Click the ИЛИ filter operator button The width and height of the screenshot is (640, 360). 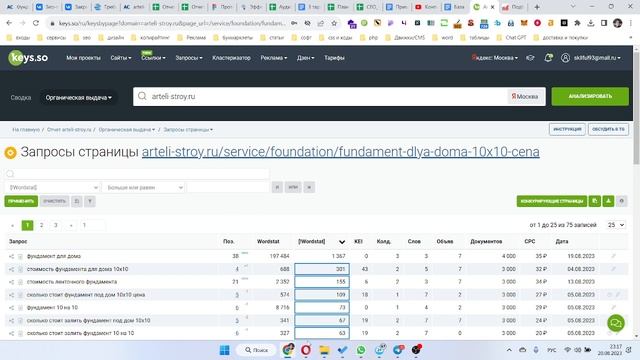[x=293, y=187]
